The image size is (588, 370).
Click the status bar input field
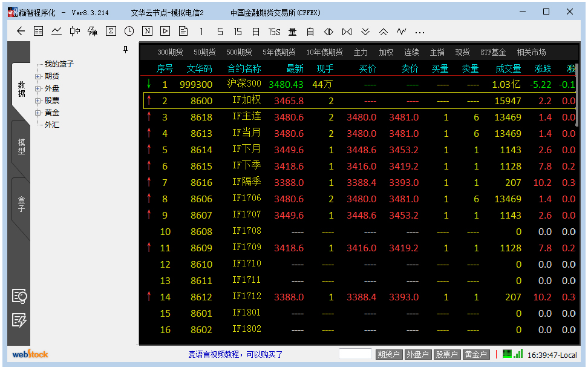[355, 354]
